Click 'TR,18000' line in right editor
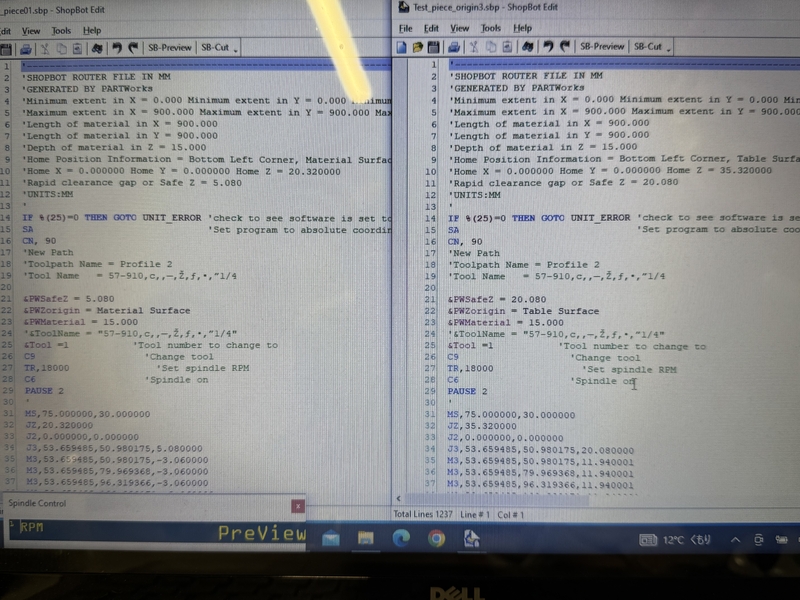800x600 pixels. (x=470, y=368)
